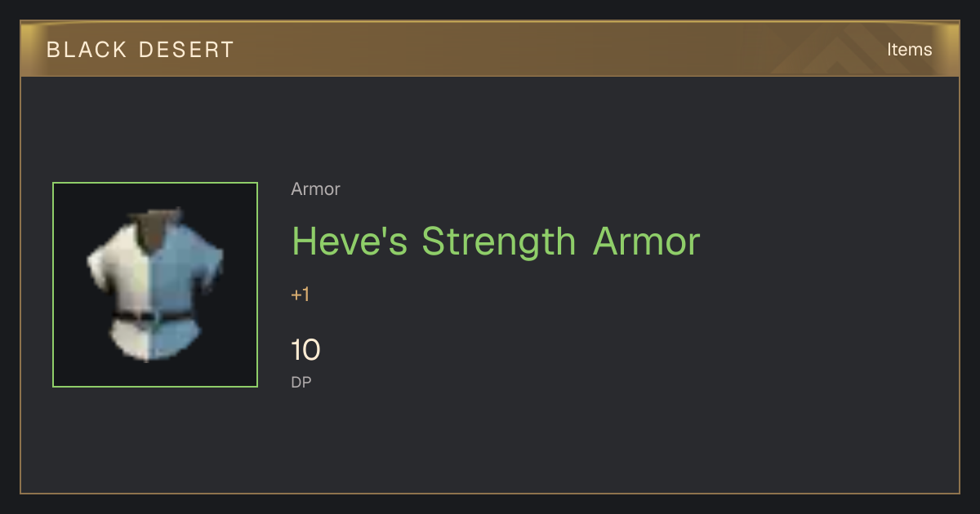Image resolution: width=980 pixels, height=514 pixels.
Task: Click the white left sleeve of the armor
Action: pyautogui.click(x=100, y=263)
